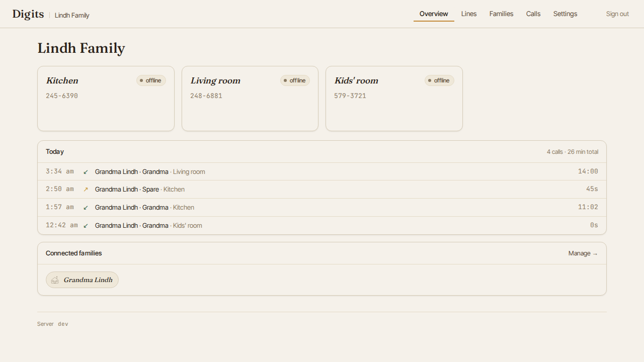This screenshot has width=644, height=362.
Task: Select the 3:34 am call timestamp
Action: pos(60,171)
